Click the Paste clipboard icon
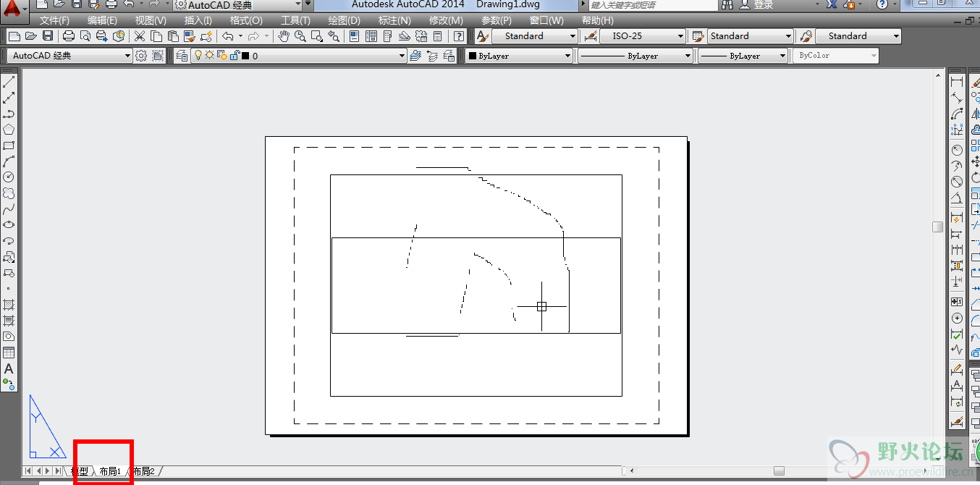 tap(173, 36)
